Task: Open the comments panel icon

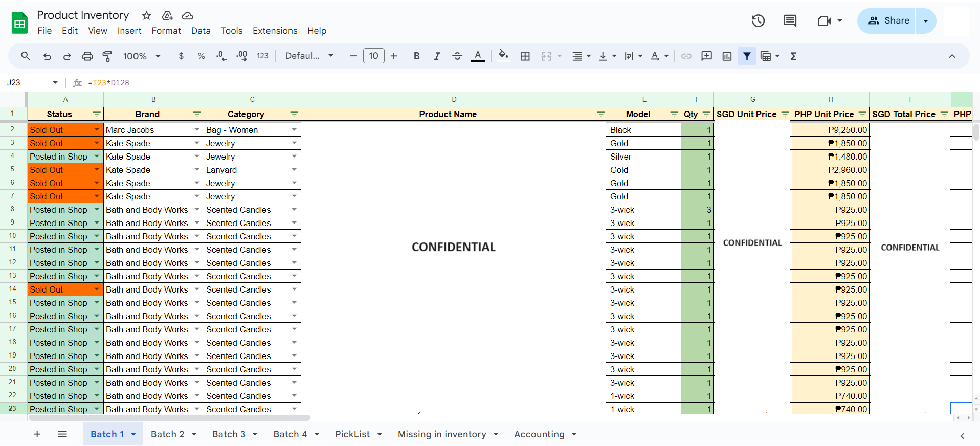Action: [x=790, y=21]
